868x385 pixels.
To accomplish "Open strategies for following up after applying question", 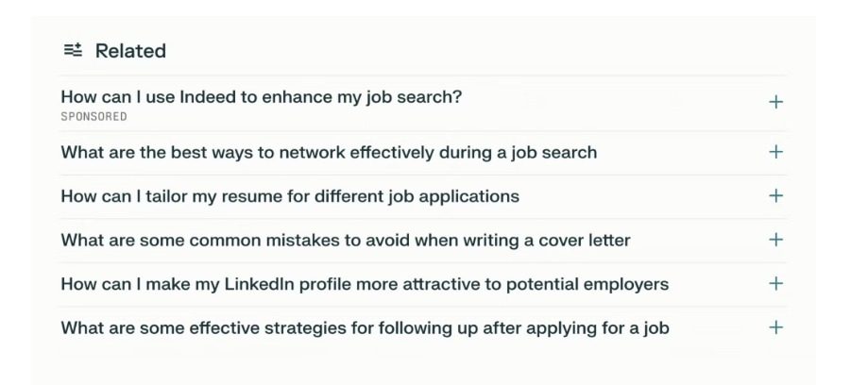I will [365, 328].
